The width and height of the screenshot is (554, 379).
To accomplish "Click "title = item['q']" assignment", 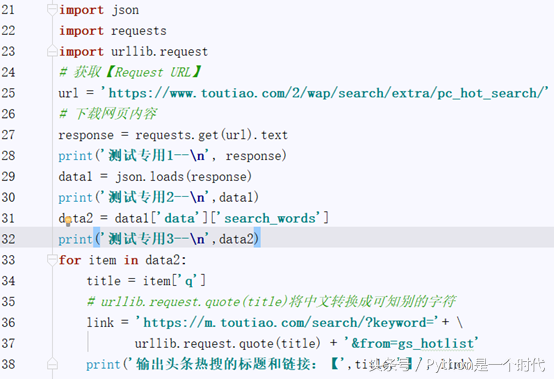I will coord(146,281).
